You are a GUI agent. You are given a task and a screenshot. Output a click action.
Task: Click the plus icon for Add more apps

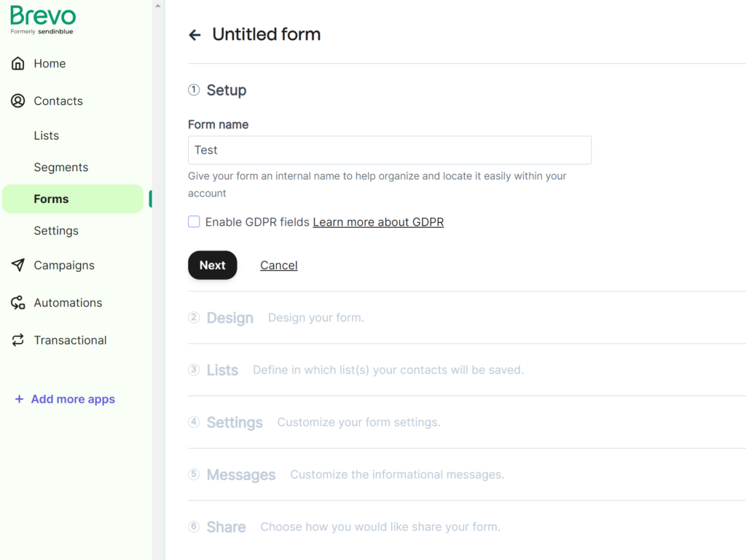(19, 399)
